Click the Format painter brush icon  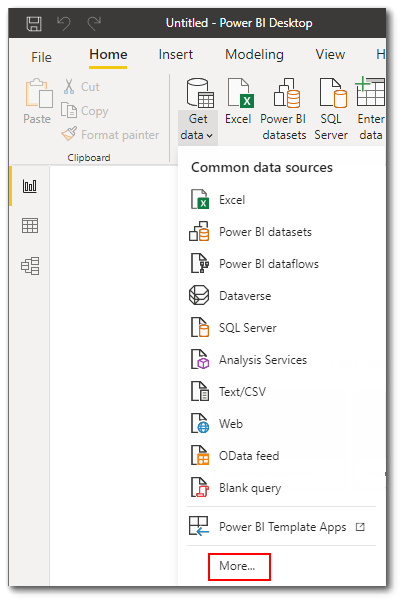69,134
